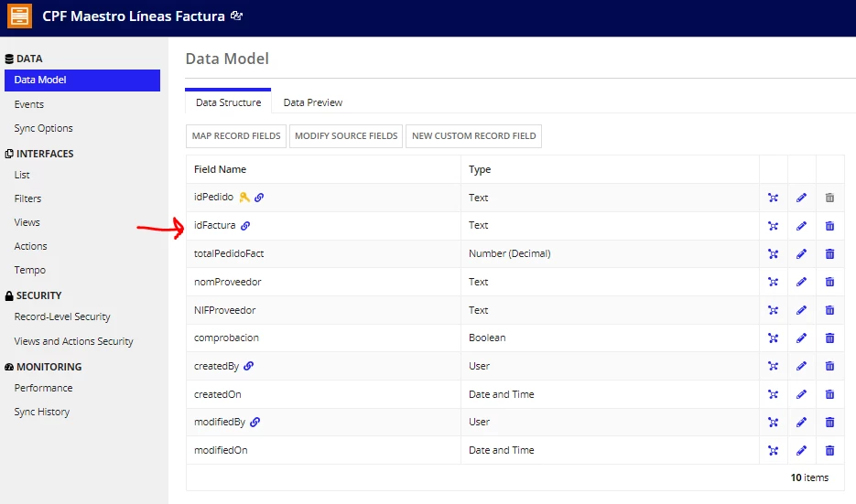Click the link icon next to createdBy
This screenshot has width=856, height=504.
point(248,366)
